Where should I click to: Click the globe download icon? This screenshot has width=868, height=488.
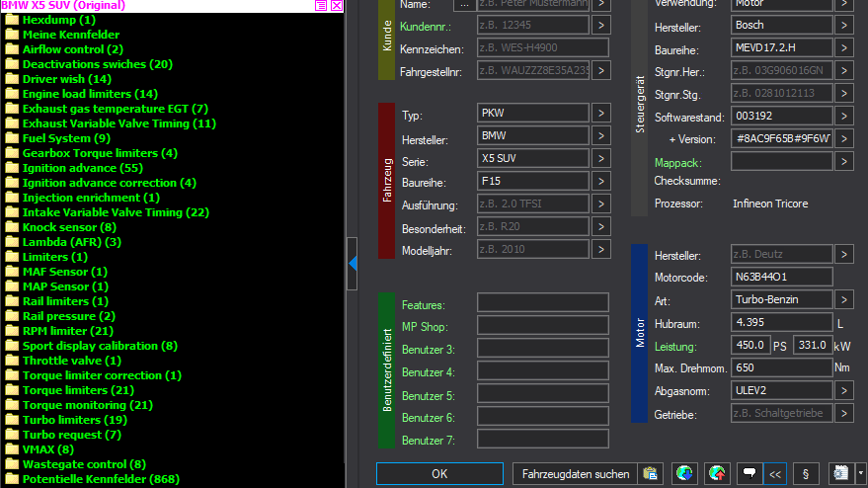[683, 474]
